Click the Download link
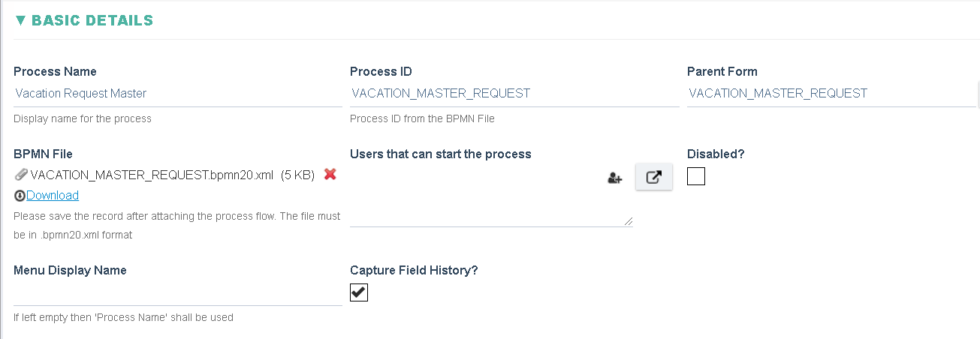980x339 pixels. (53, 196)
